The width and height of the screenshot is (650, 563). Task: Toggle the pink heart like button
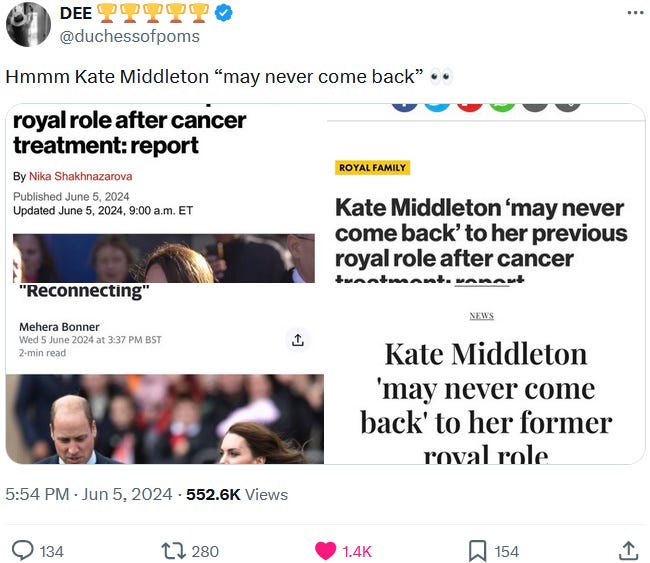325,551
